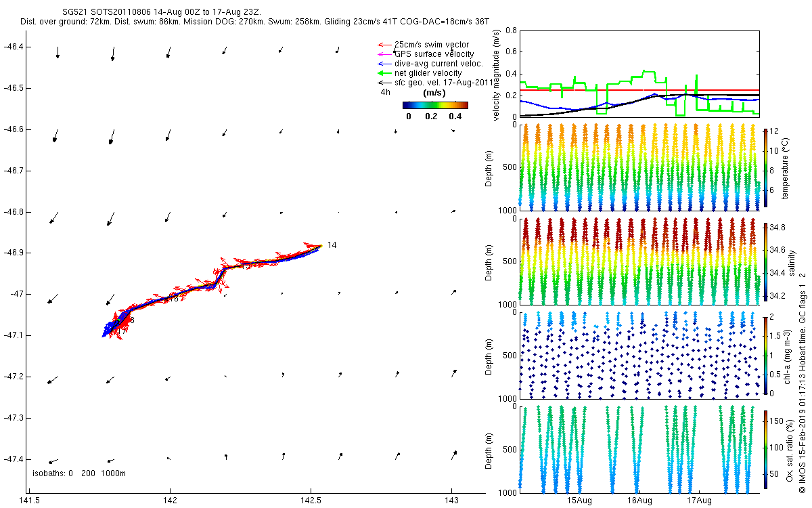The image size is (812, 508).
Task: Click the '1.5' tick on the chl-a colorbar
Action: (x=776, y=335)
